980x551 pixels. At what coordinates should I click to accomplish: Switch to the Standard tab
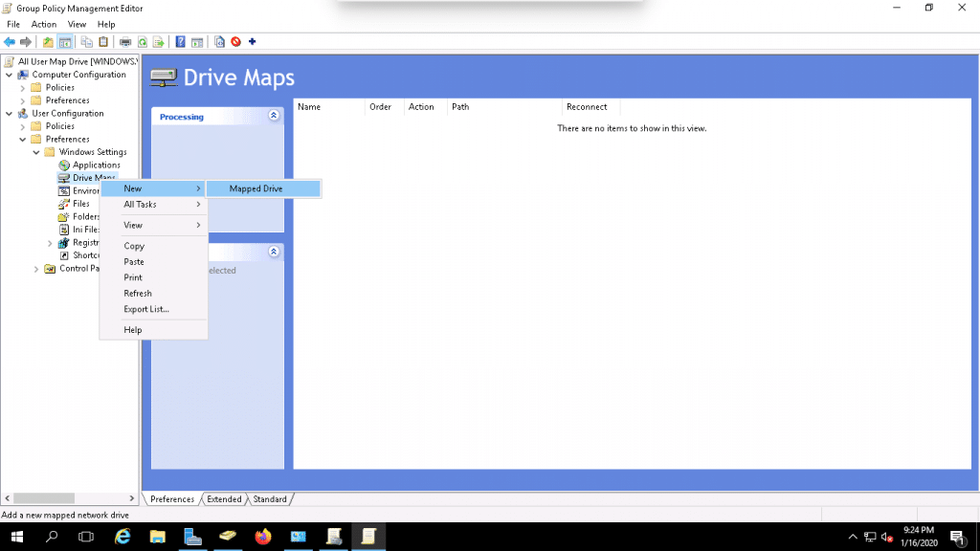269,499
